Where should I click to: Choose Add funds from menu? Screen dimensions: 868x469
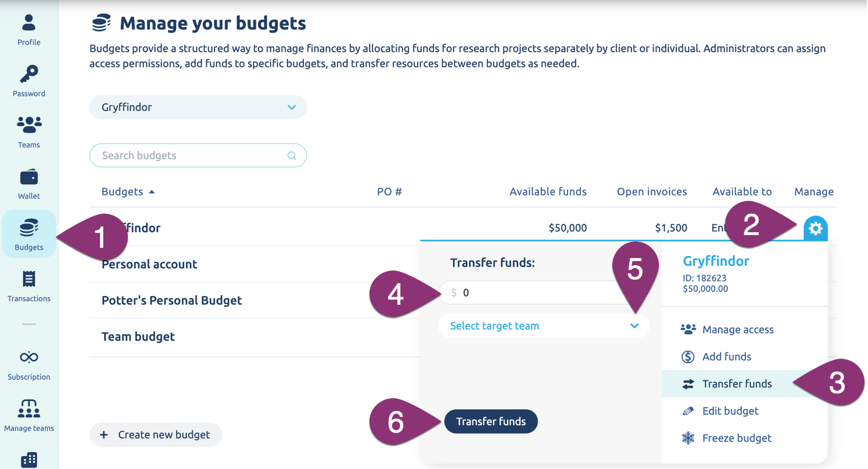pyautogui.click(x=726, y=357)
